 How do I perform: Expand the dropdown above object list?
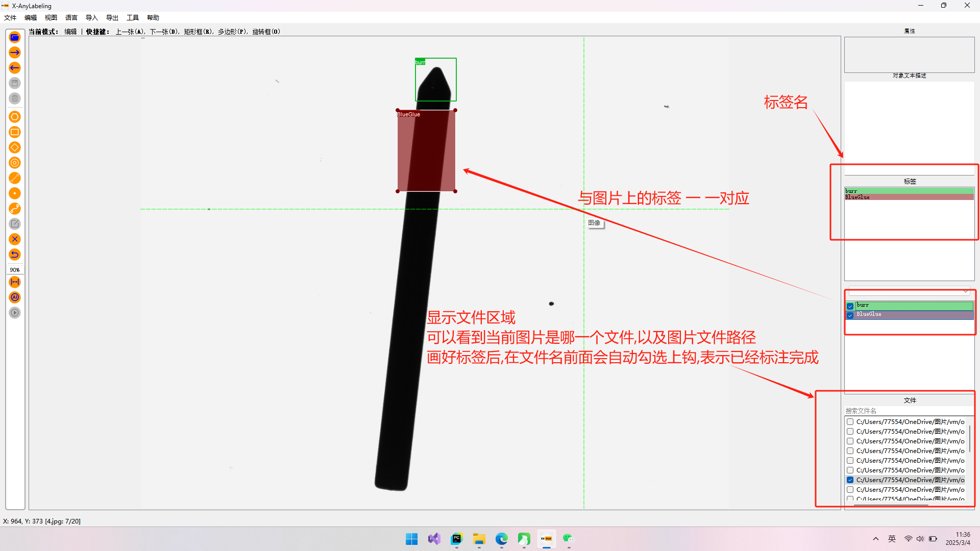(965, 291)
